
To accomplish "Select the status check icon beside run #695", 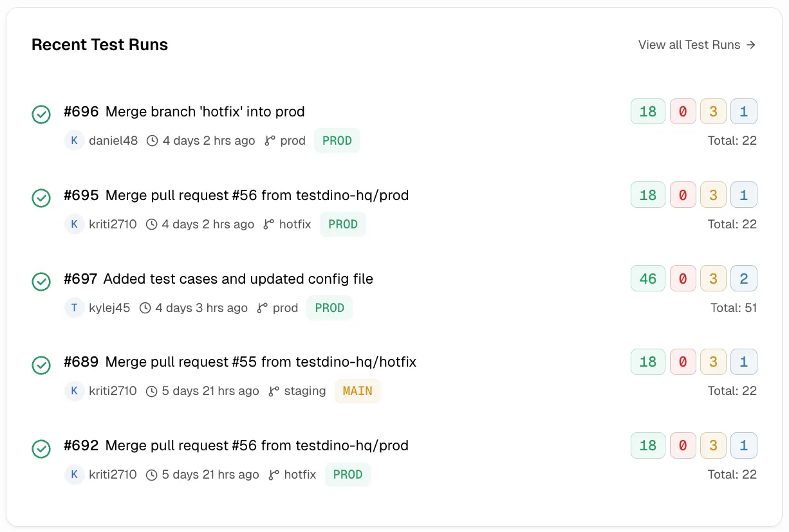I will tap(41, 198).
